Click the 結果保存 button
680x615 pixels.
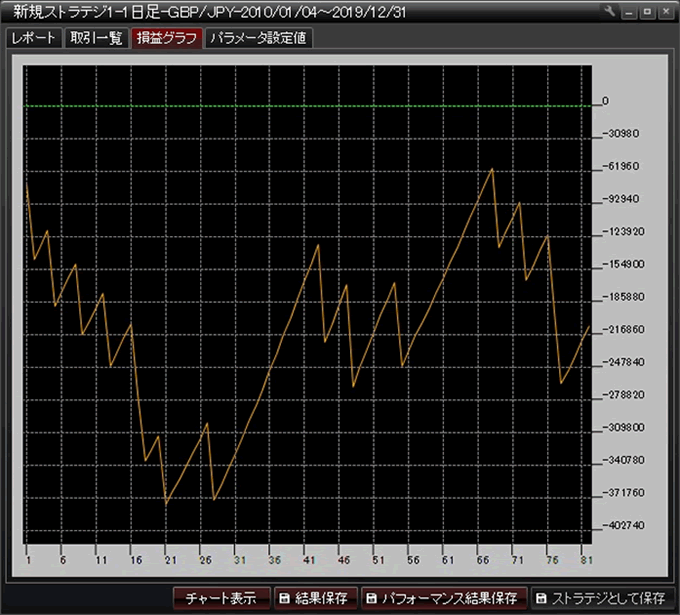click(315, 599)
